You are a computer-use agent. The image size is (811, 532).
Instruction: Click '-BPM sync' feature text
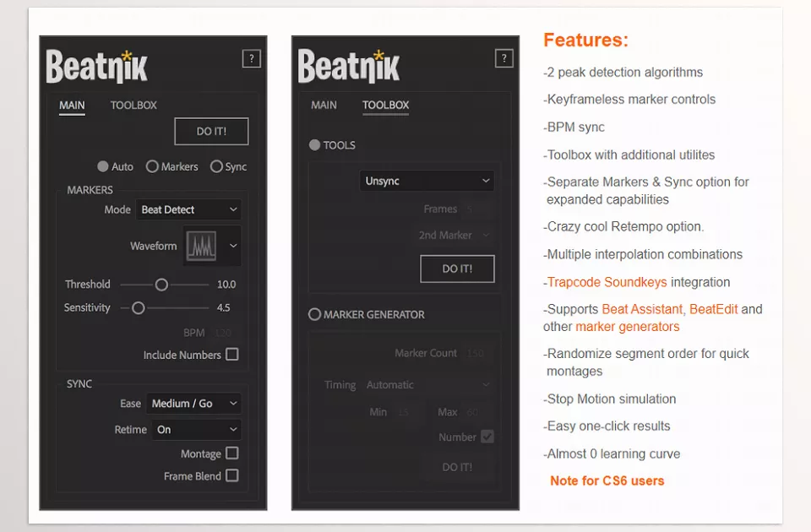point(574,128)
